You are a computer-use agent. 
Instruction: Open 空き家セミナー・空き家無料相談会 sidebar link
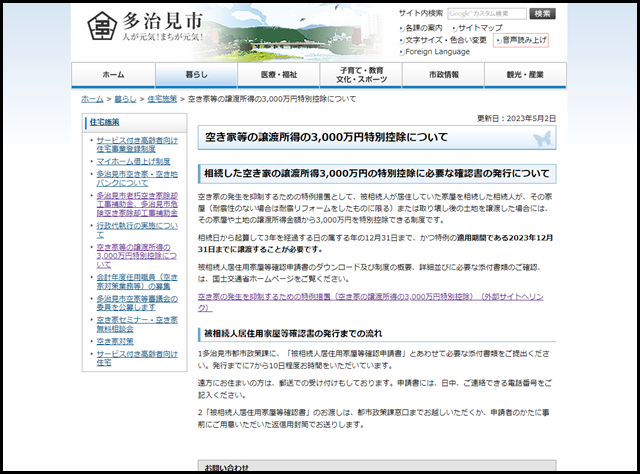[137, 324]
